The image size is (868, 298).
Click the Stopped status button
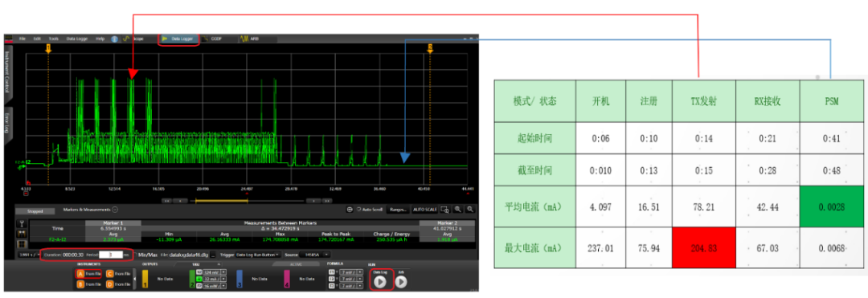click(x=35, y=211)
